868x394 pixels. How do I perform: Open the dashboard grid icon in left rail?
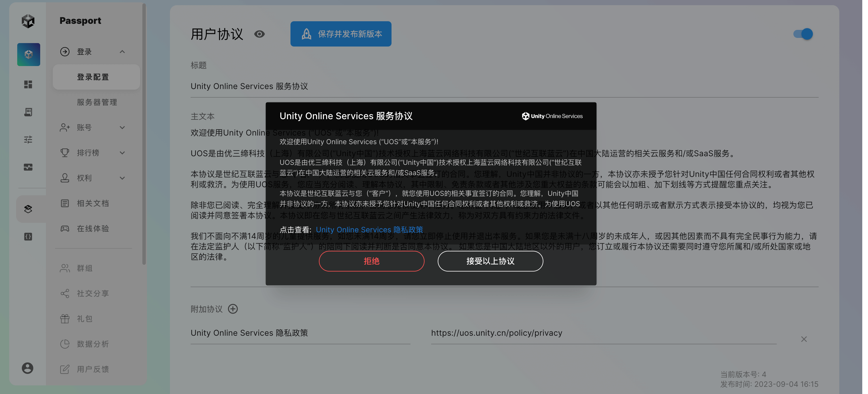pos(28,84)
